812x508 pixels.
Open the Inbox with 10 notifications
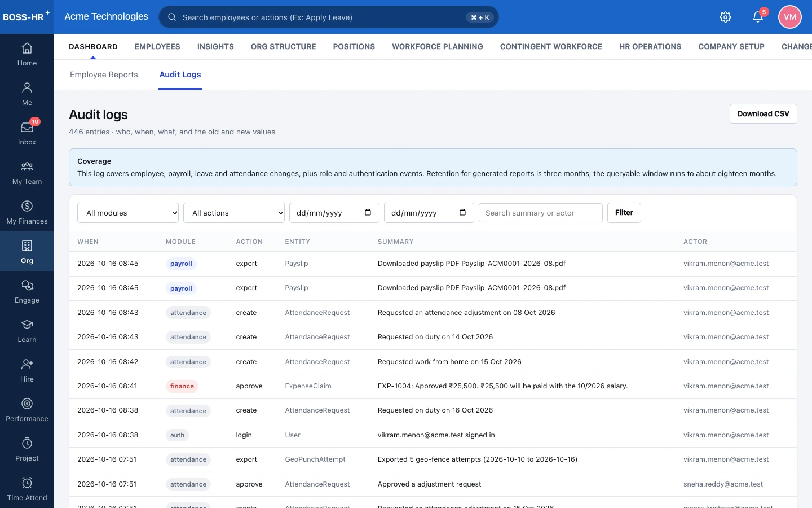click(x=27, y=133)
